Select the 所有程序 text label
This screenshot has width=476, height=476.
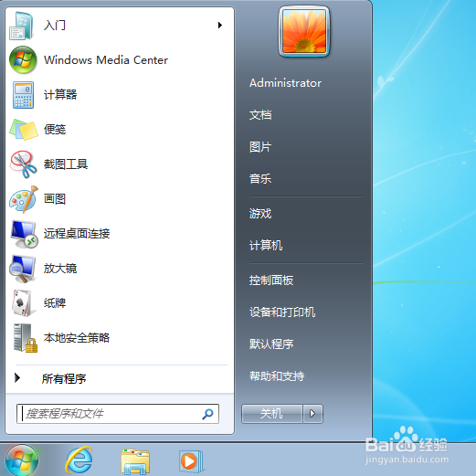[64, 378]
